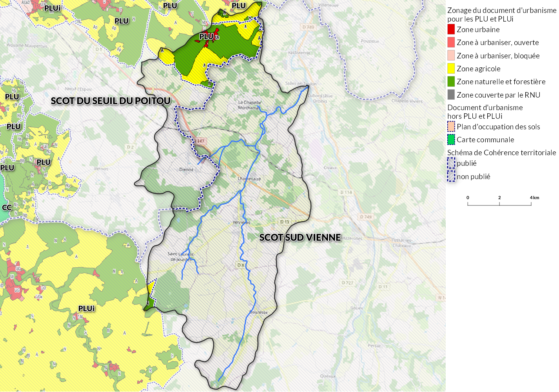Click the 'Mazerolles' place name
559x392 pixels.
352,238
